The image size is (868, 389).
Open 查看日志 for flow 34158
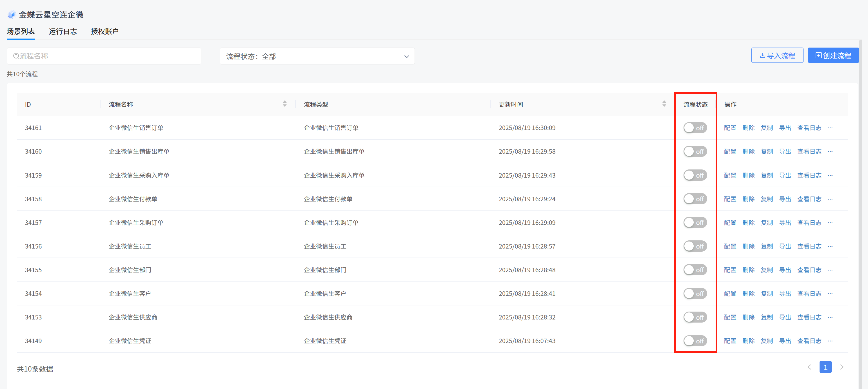point(809,199)
